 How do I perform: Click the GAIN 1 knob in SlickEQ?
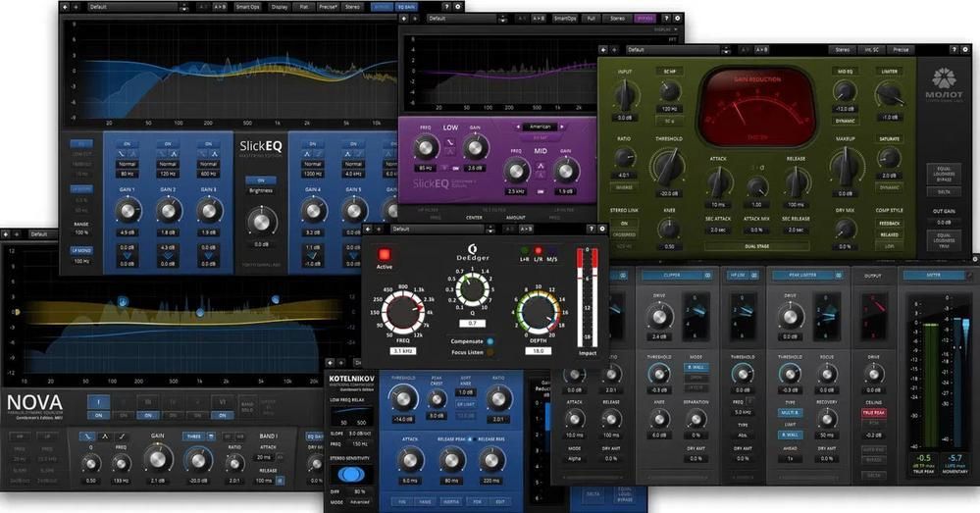tap(127, 211)
